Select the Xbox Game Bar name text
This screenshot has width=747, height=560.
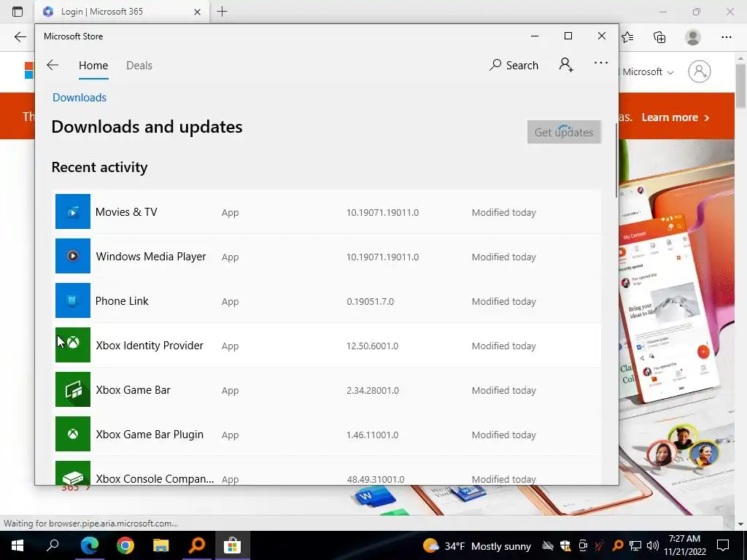tap(133, 390)
